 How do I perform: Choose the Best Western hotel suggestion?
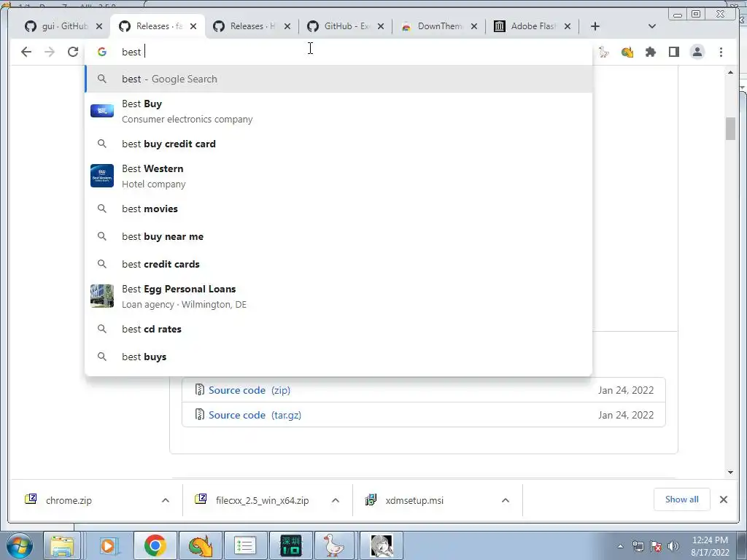point(338,176)
